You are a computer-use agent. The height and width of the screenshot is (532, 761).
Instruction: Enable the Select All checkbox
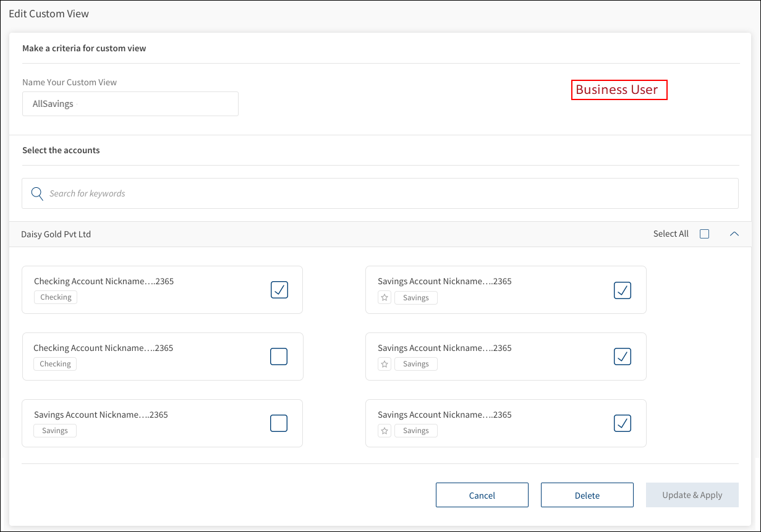(704, 234)
